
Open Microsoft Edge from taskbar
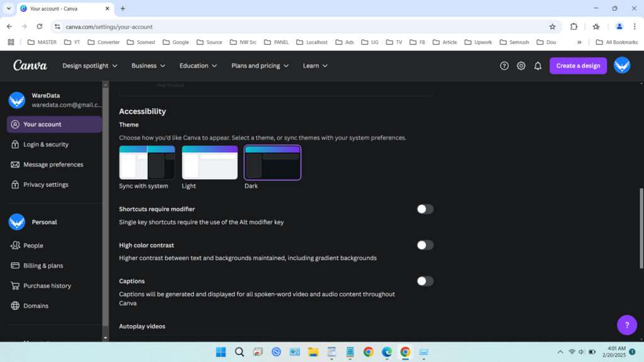(x=387, y=352)
